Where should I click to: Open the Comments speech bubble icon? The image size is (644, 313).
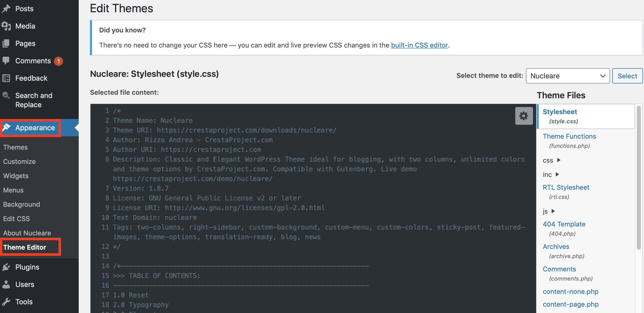(6, 61)
